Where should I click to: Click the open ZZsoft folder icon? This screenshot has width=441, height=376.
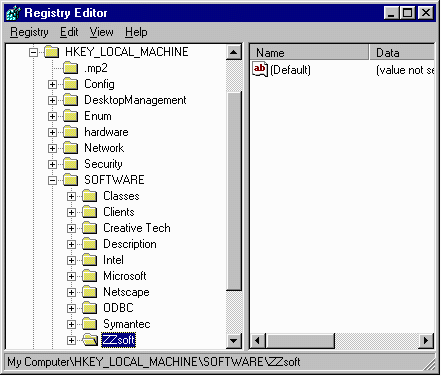tap(90, 340)
